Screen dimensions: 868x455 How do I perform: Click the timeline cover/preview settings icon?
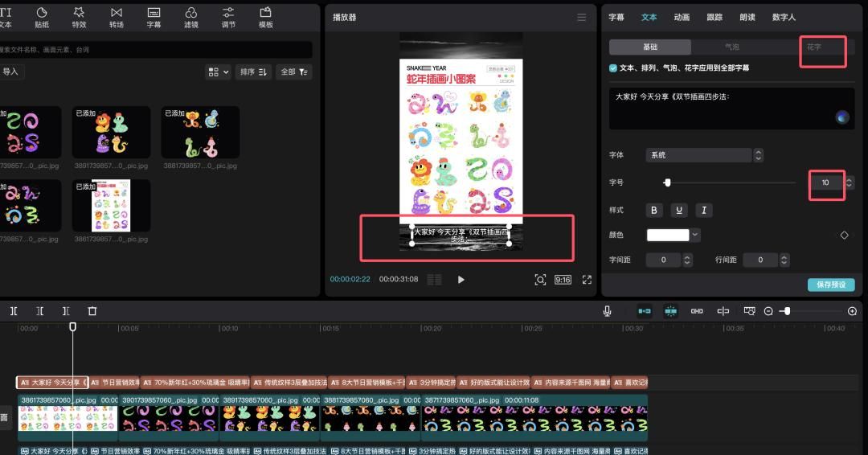(x=749, y=311)
